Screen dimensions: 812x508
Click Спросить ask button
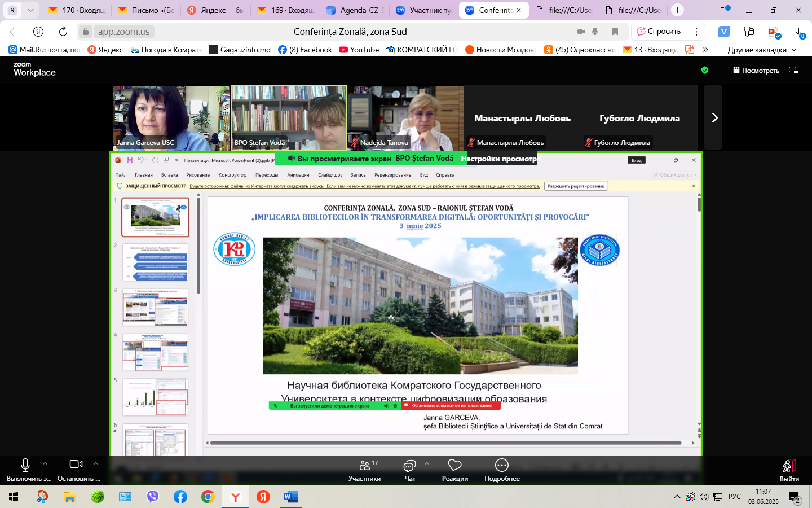[x=659, y=32]
